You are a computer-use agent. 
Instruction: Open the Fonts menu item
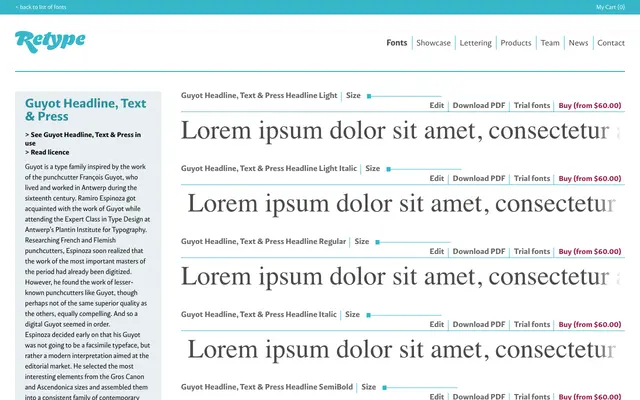(x=397, y=43)
